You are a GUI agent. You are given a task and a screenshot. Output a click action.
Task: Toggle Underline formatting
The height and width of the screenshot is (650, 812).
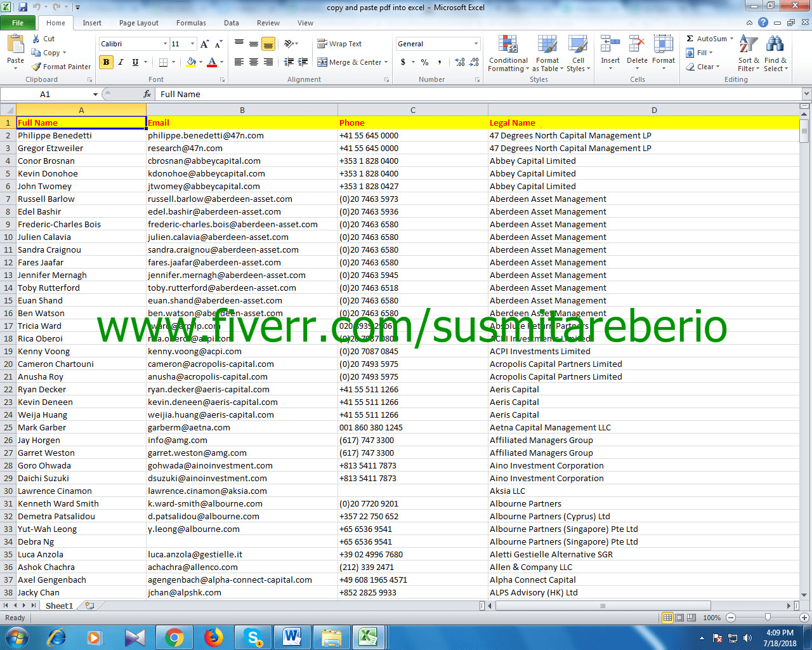pyautogui.click(x=135, y=62)
